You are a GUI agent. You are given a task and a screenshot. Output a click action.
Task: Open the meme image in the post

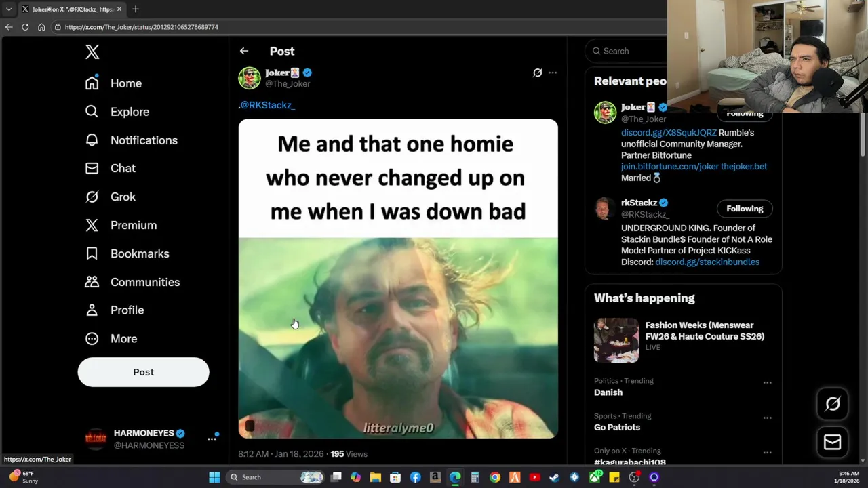[398, 279]
